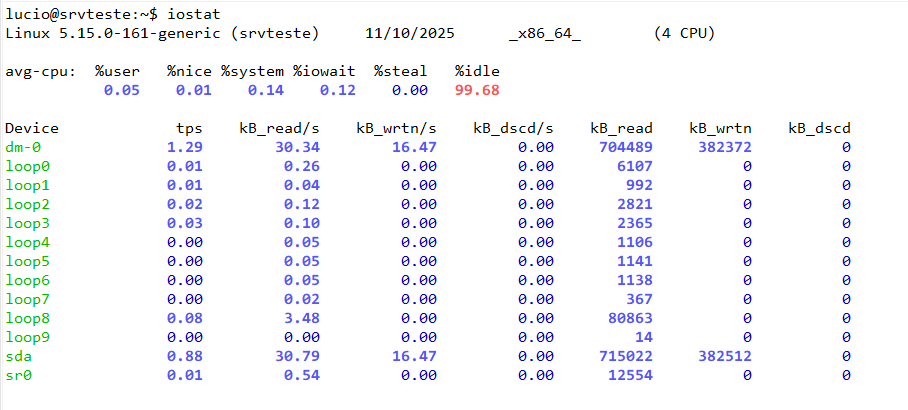Image resolution: width=908 pixels, height=410 pixels.
Task: Click the loop0 device name
Action: coord(28,167)
